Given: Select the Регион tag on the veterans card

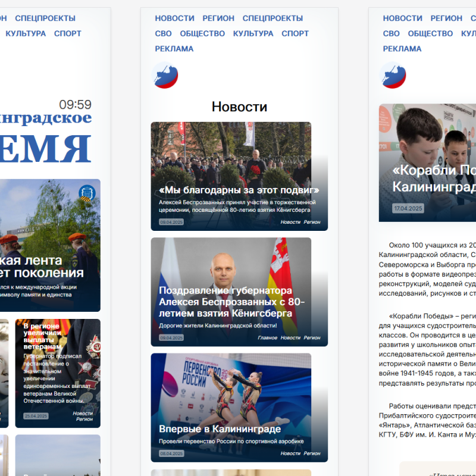Looking at the screenshot, I should 84,419.
